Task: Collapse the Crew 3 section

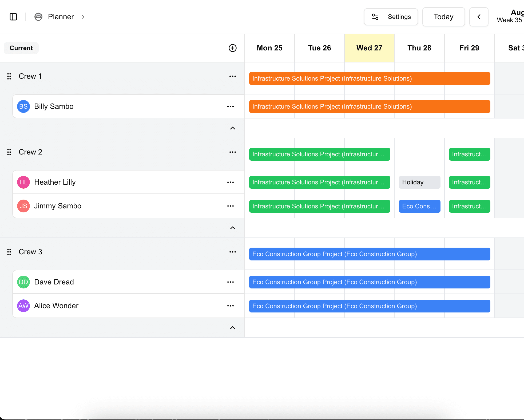Action: pyautogui.click(x=232, y=328)
